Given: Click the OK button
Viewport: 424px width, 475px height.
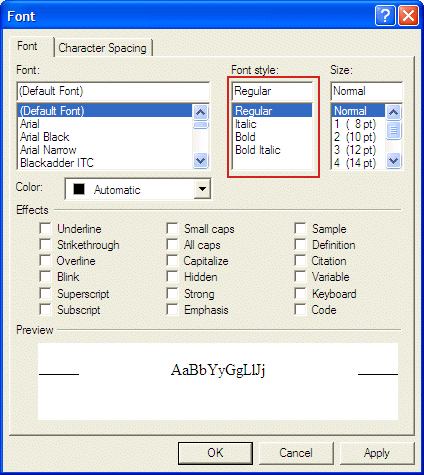Looking at the screenshot, I should pos(215,453).
